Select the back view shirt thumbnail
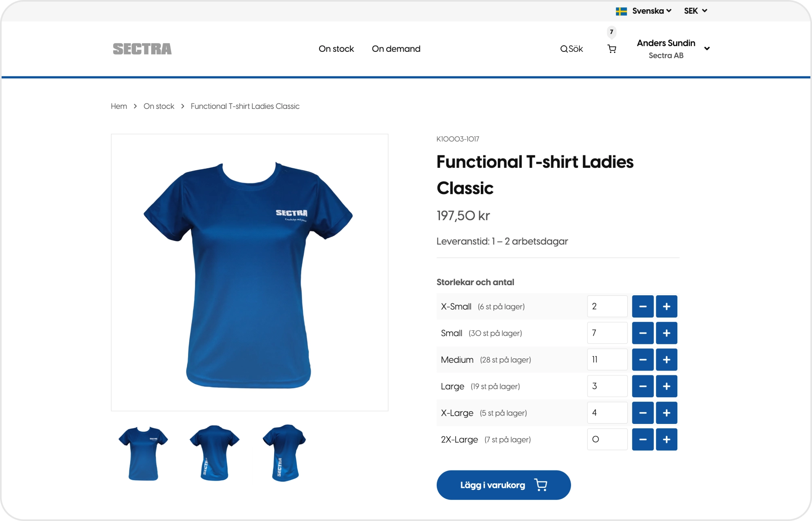Image resolution: width=812 pixels, height=521 pixels. [215, 452]
